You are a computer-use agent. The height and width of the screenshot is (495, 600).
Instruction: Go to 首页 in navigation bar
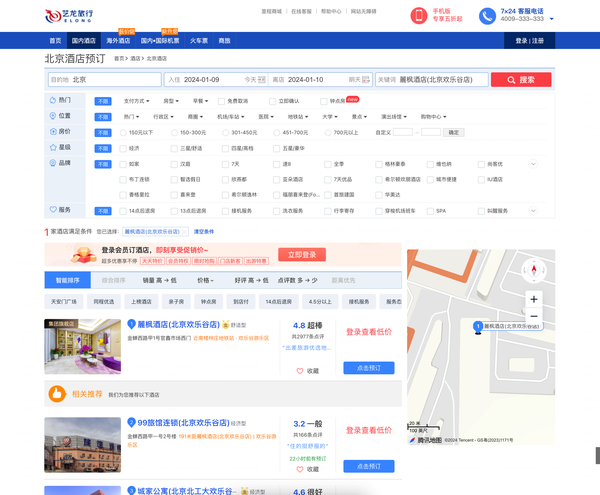[x=55, y=41]
